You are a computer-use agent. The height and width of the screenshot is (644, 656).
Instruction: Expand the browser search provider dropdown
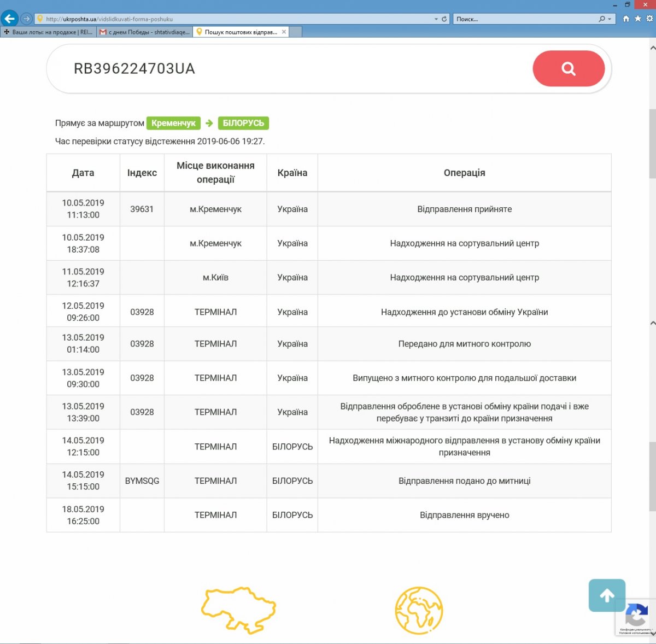click(610, 19)
